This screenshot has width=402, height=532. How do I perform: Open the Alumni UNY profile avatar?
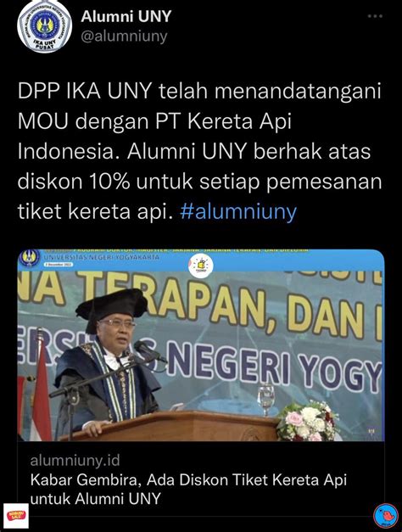[x=44, y=26]
